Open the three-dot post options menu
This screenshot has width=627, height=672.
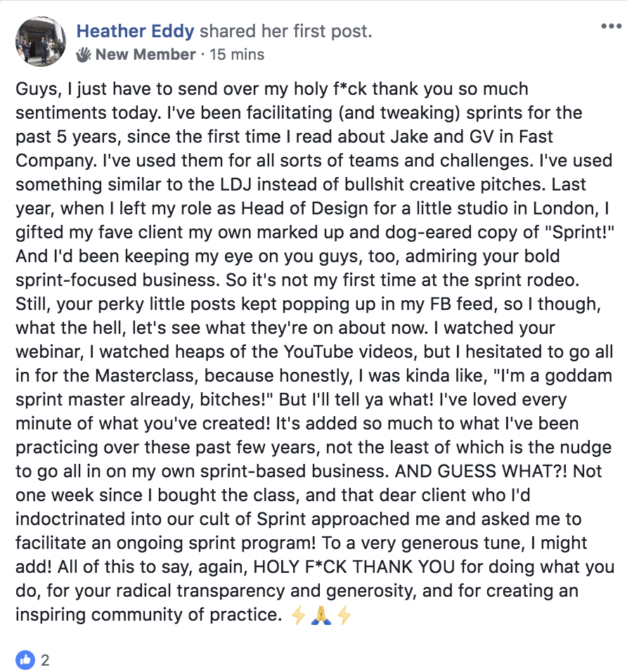click(611, 26)
